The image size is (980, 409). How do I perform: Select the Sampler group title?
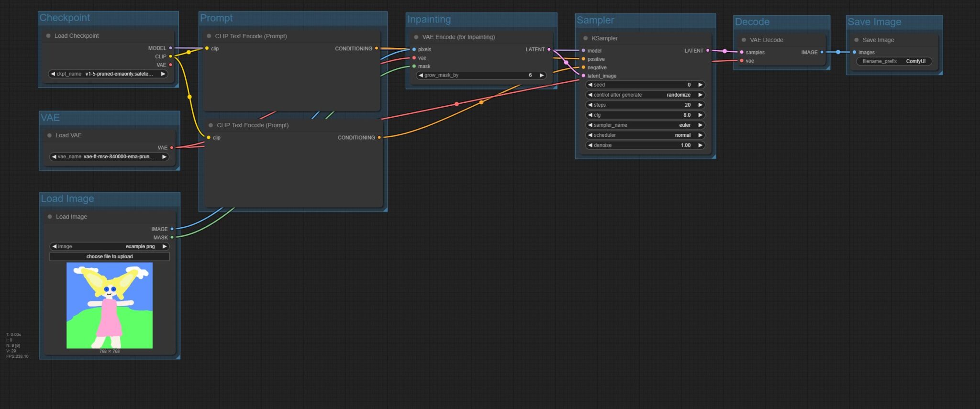click(x=595, y=20)
